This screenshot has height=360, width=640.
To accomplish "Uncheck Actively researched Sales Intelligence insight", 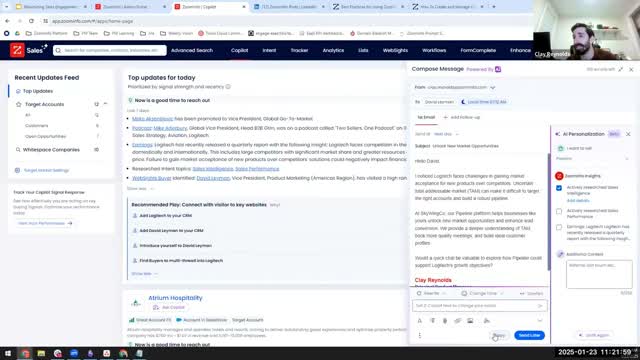I will click(559, 188).
